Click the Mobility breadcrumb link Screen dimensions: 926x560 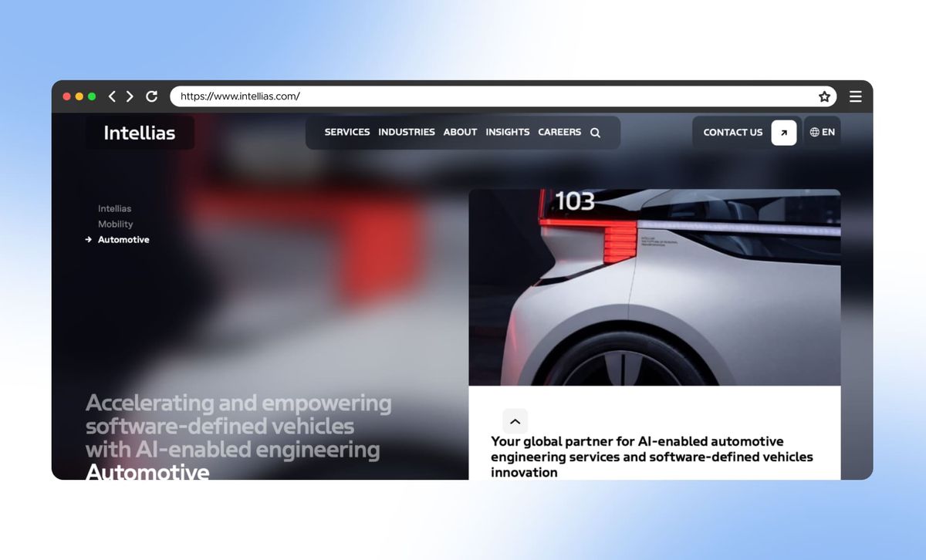coord(116,224)
